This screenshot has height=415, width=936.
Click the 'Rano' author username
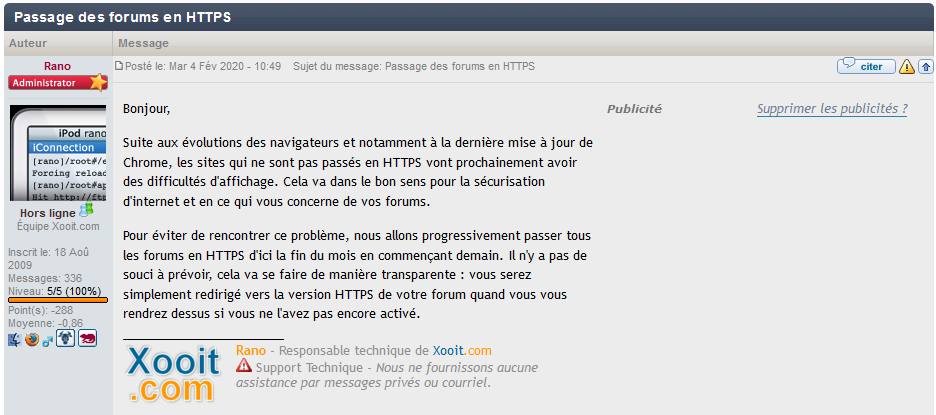(57, 66)
